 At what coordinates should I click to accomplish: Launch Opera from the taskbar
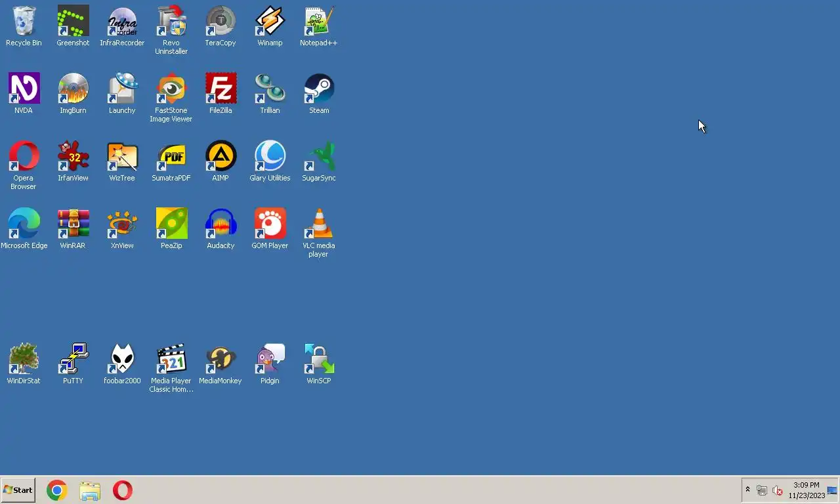pyautogui.click(x=123, y=490)
